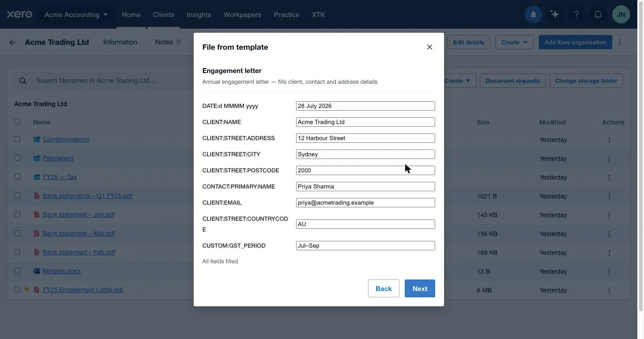Open actions menu for FY25 — Tax row

(x=609, y=177)
